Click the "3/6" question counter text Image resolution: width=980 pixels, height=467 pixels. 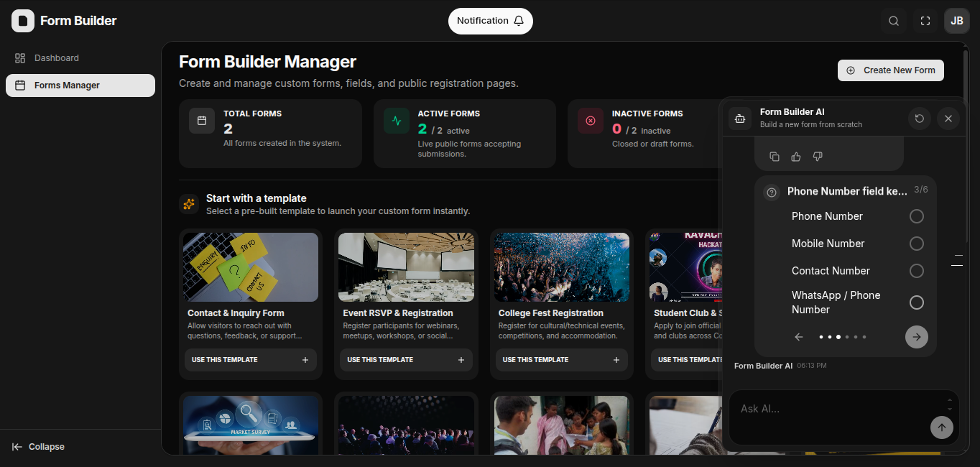(x=921, y=190)
